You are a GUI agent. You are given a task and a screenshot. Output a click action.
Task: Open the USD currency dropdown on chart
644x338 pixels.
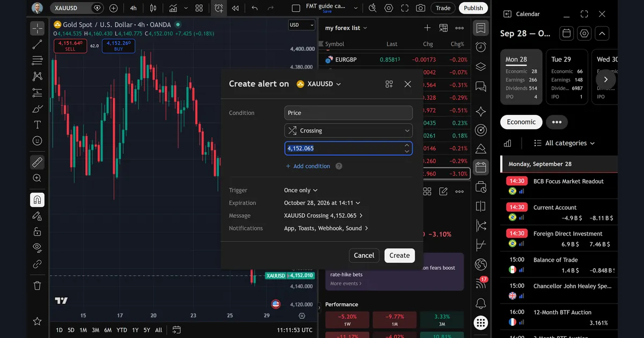pos(302,25)
